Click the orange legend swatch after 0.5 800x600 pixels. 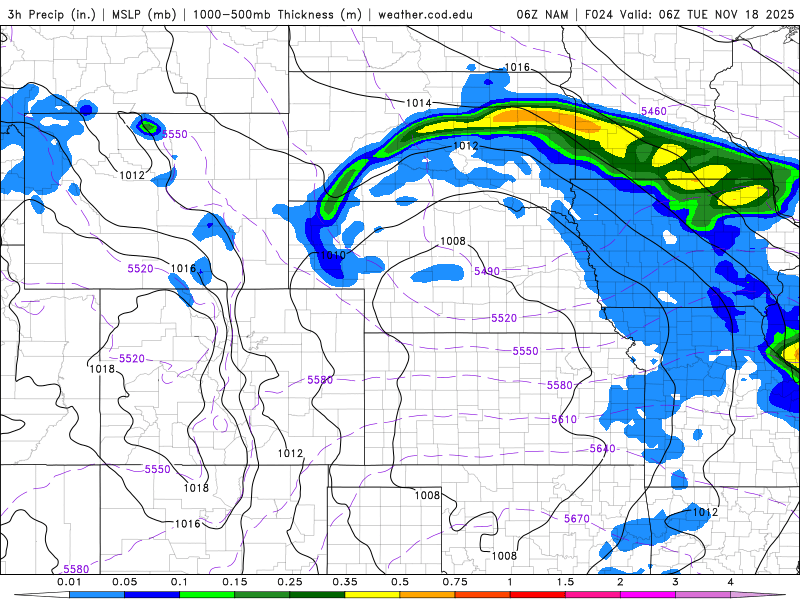428,595
